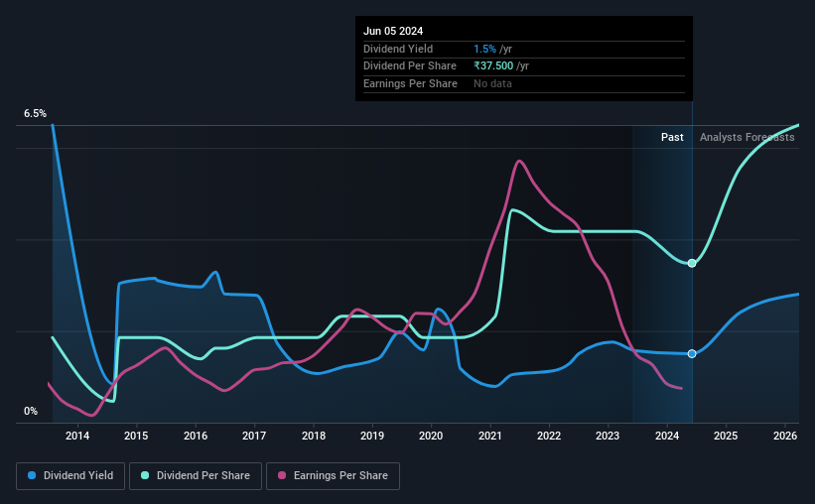Click the blue Dividend Yield legend dot
Screen dimensions: 815x504
(x=32, y=475)
